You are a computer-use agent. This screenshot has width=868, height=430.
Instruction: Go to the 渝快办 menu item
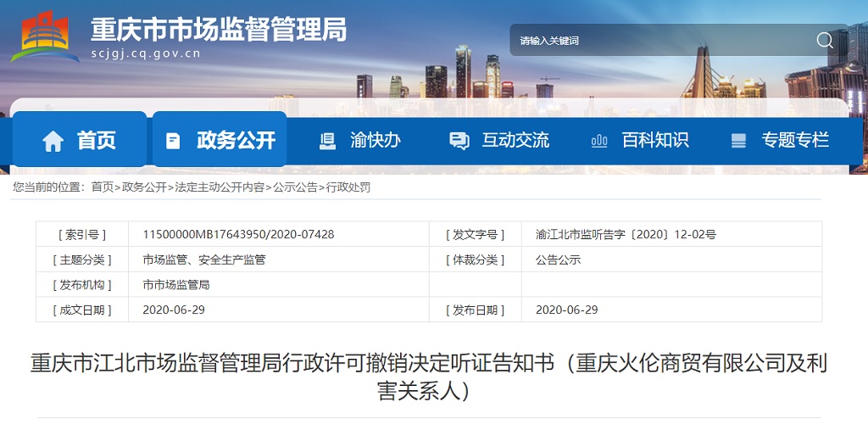pos(376,140)
